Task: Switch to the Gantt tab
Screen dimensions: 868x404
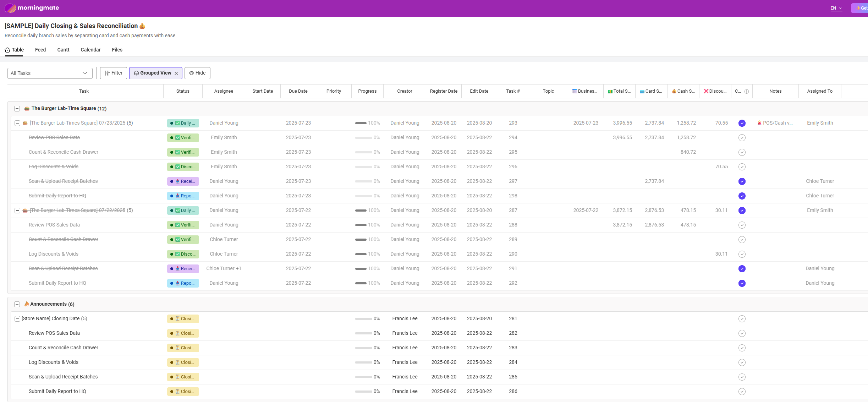Action: click(63, 50)
